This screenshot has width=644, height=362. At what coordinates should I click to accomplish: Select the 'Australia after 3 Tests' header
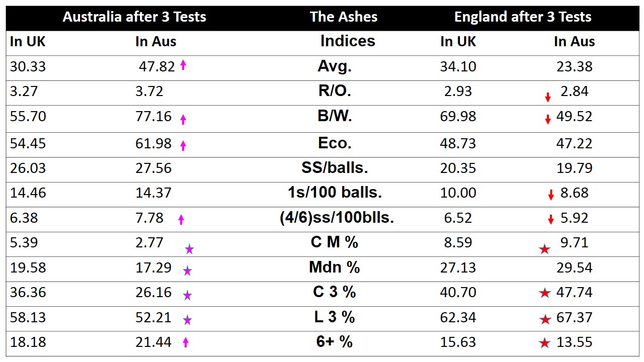pos(134,17)
